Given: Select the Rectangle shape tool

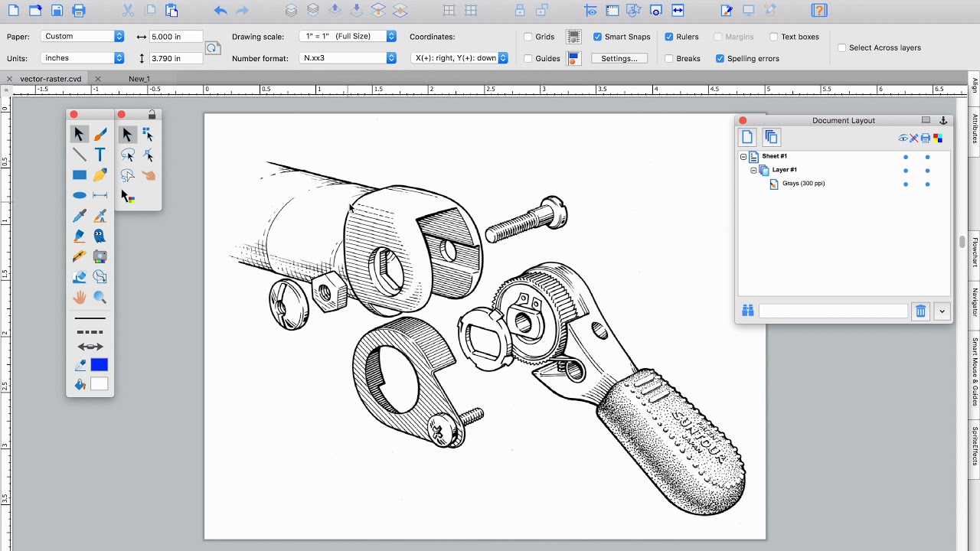Looking at the screenshot, I should pos(79,175).
